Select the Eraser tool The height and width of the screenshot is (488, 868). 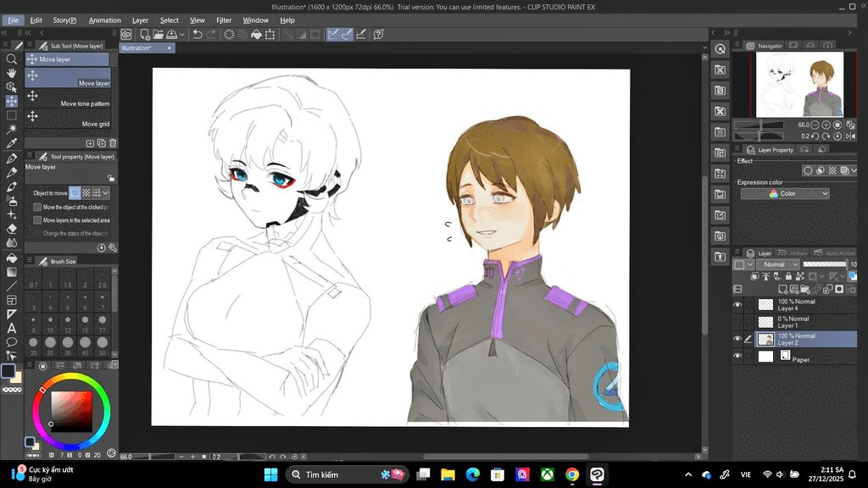tap(12, 228)
